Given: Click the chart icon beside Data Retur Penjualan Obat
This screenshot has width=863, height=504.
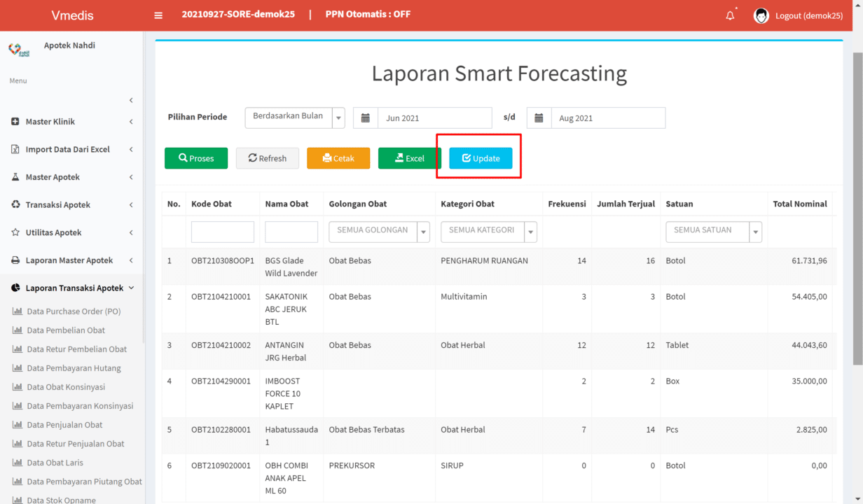Looking at the screenshot, I should pyautogui.click(x=18, y=444).
